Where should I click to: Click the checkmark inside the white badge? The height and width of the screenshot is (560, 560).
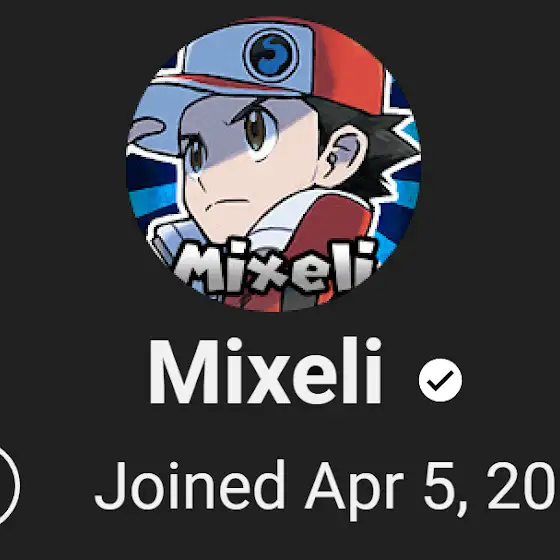click(x=440, y=381)
